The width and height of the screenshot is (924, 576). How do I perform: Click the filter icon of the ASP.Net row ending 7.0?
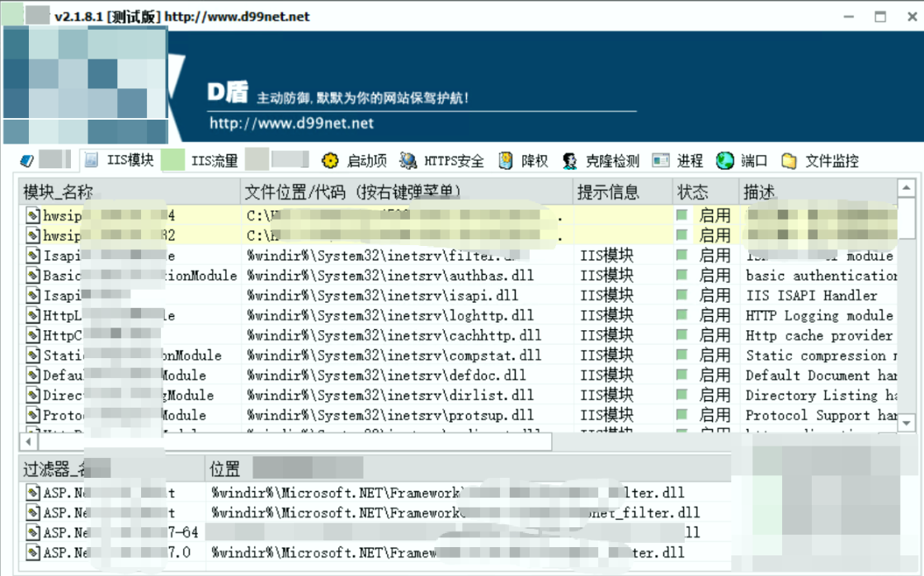click(x=33, y=552)
